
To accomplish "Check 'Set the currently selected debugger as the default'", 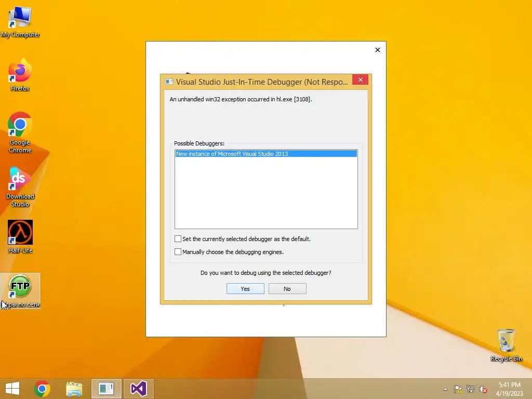I will (x=178, y=239).
